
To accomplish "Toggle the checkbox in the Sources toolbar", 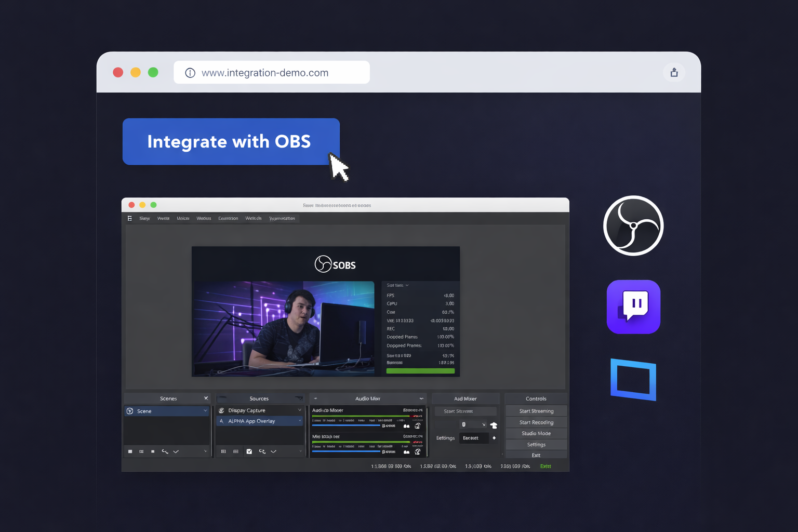I will (x=249, y=451).
